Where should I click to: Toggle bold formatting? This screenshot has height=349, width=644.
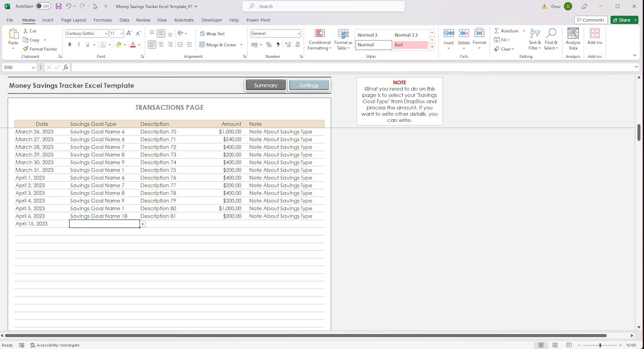point(69,44)
